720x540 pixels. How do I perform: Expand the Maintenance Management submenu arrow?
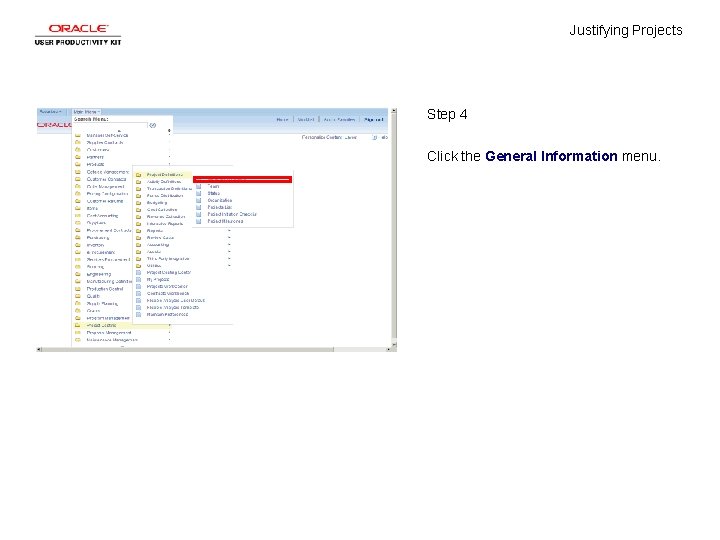169,340
